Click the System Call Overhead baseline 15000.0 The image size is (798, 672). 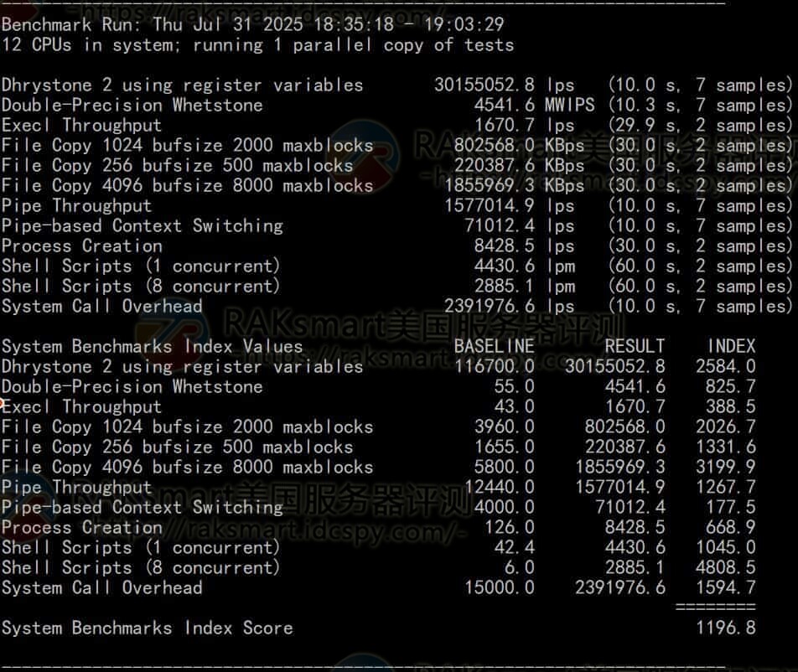(x=499, y=587)
